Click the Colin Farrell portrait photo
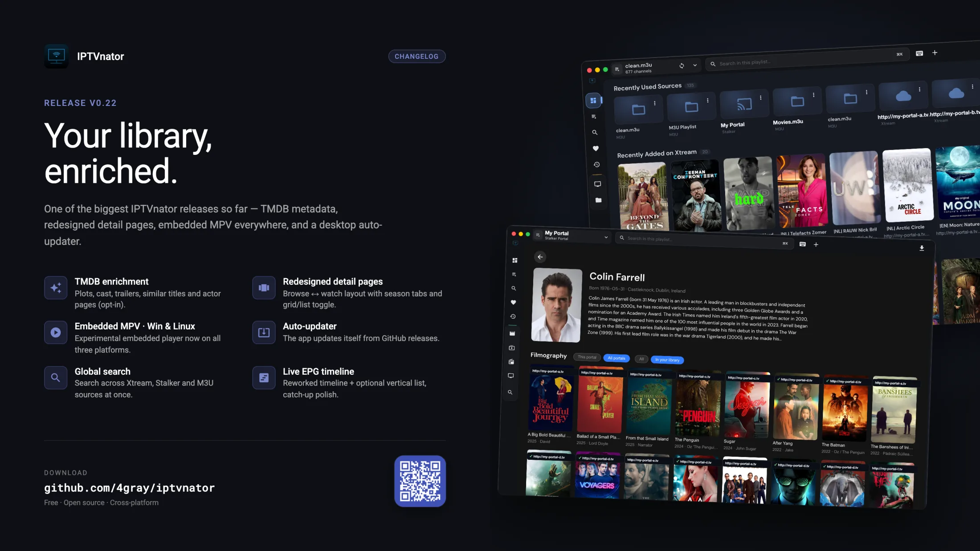Image resolution: width=980 pixels, height=551 pixels. pyautogui.click(x=557, y=305)
